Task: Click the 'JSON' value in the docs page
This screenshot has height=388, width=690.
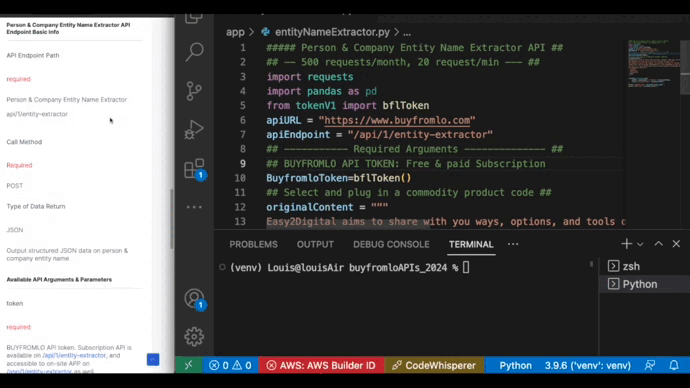Action: (x=15, y=230)
